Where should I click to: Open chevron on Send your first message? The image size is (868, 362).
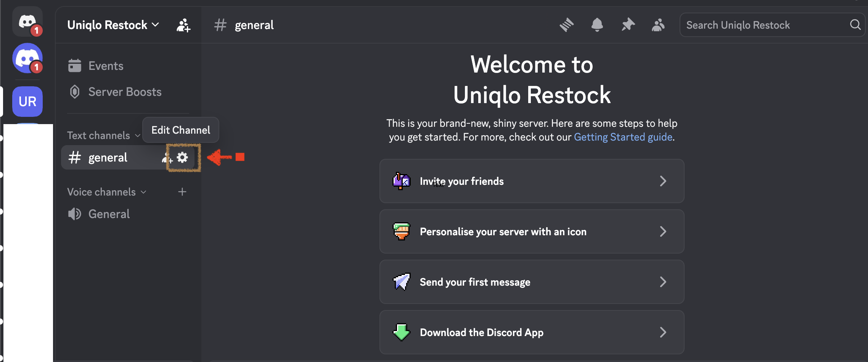663,282
